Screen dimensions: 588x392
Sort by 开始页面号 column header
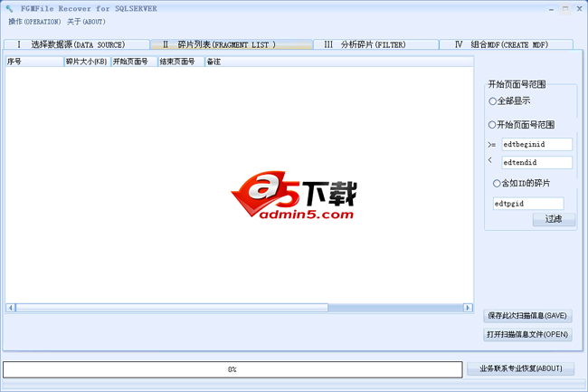click(x=134, y=62)
